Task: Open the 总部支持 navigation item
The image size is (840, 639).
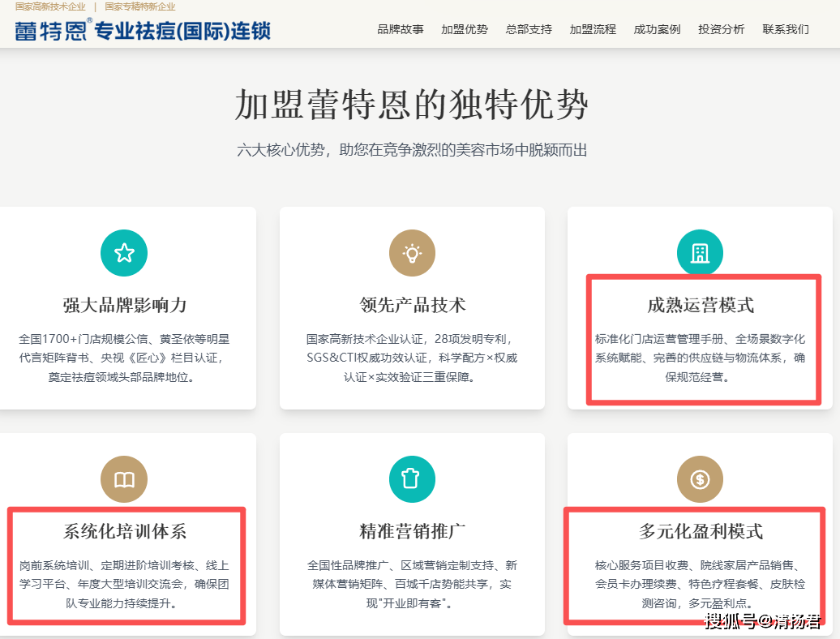Action: (528, 28)
